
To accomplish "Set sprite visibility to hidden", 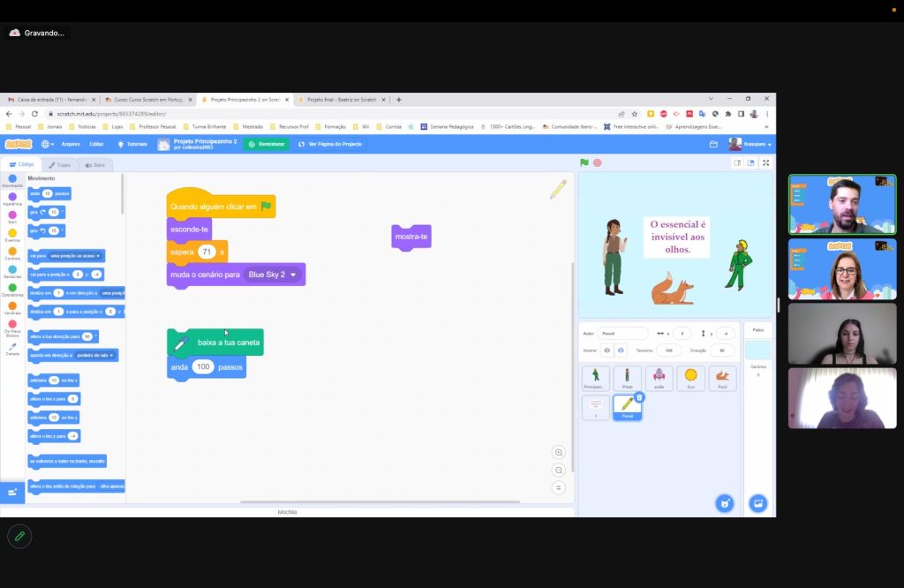I will click(x=621, y=351).
